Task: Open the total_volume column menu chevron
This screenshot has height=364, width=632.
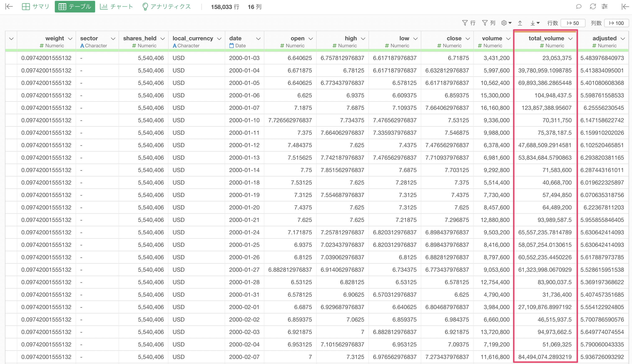Action: click(x=571, y=38)
